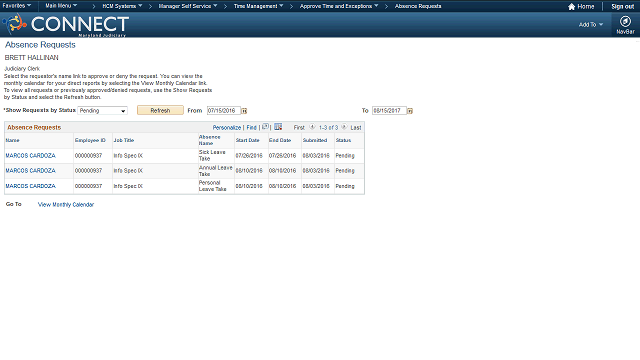Viewport: 640px width, 360px height.
Task: Sort by Job Title column header
Action: pos(124,140)
